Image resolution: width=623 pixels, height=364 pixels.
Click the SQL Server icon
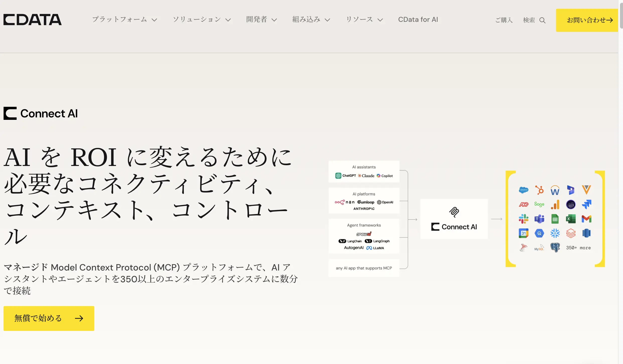point(523,248)
